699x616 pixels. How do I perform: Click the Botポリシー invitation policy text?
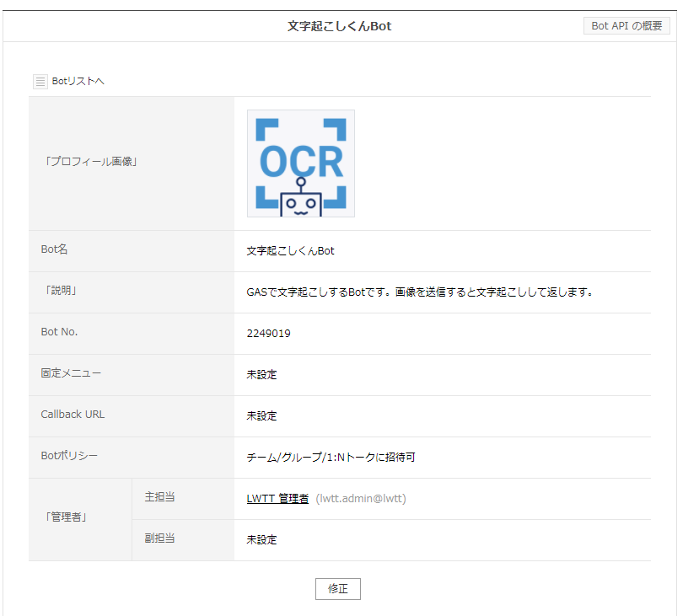[x=331, y=458]
